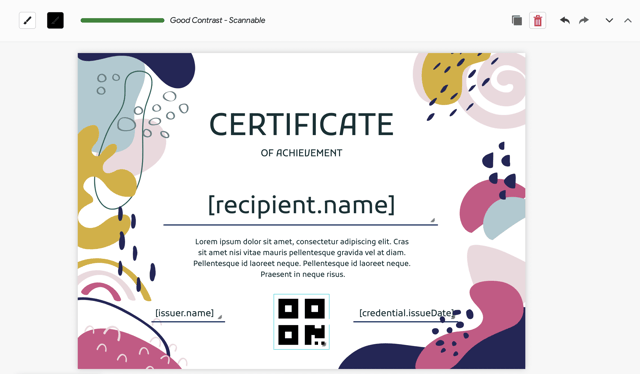Redo the last undone change

pos(584,20)
